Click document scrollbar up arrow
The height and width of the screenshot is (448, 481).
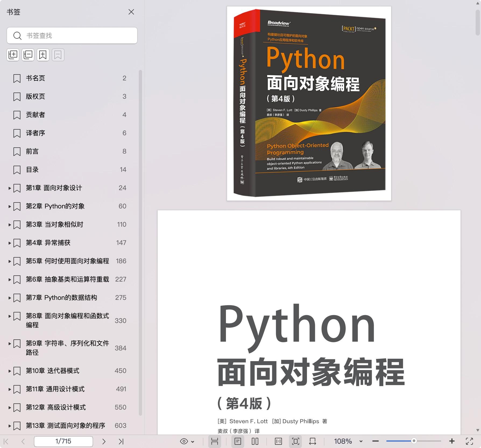[x=478, y=3]
